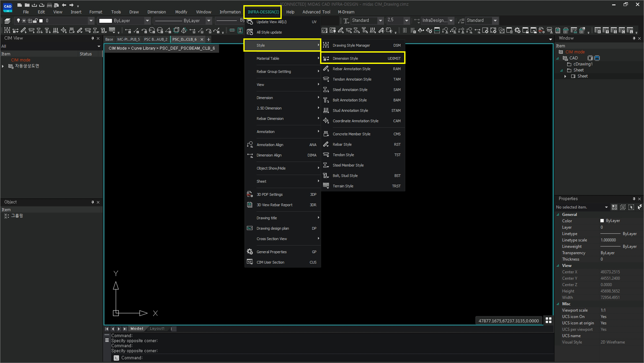Pin the Object panel
Screen dimensions: 644x363
pyautogui.click(x=93, y=202)
